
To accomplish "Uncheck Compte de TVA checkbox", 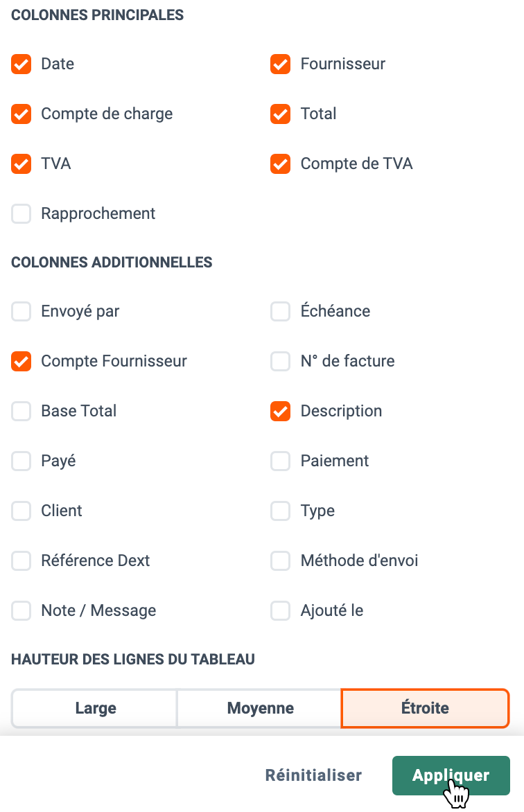I will [281, 164].
